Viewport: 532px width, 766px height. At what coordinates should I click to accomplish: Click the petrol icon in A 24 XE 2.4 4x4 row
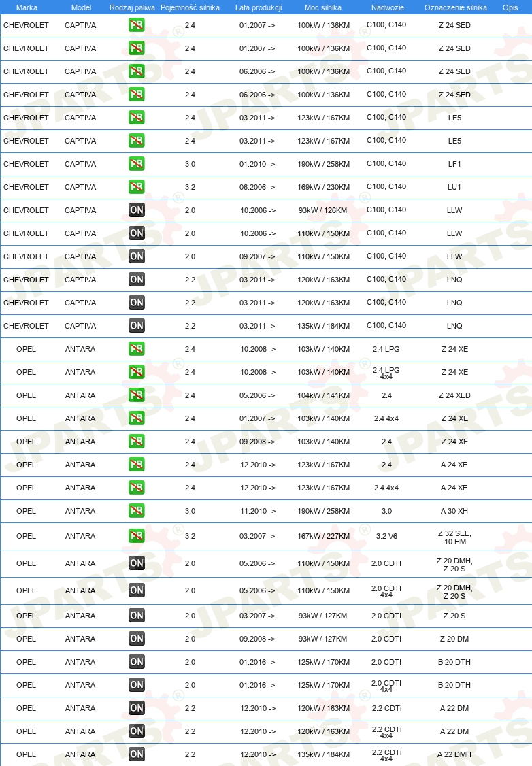(136, 488)
